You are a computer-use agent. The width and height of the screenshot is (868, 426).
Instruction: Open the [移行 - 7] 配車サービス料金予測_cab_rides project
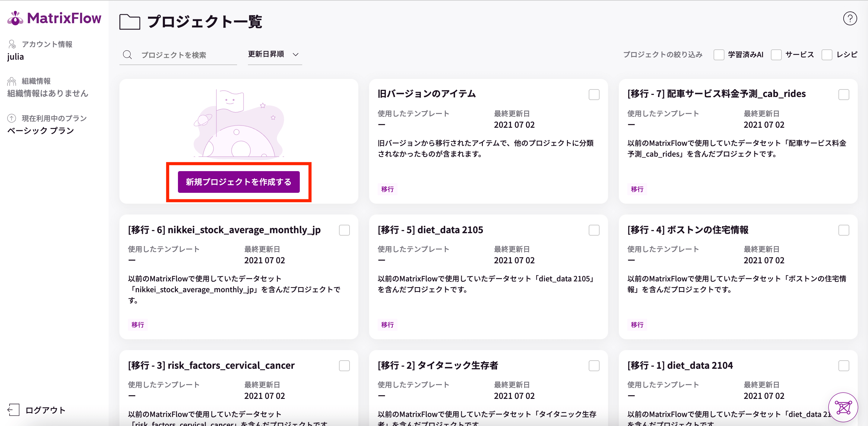[x=716, y=94]
